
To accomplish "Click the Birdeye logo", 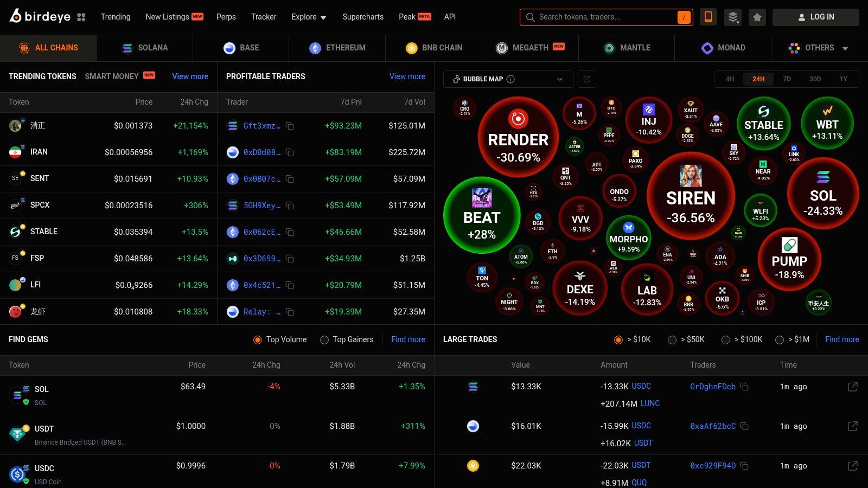I will pos(40,16).
